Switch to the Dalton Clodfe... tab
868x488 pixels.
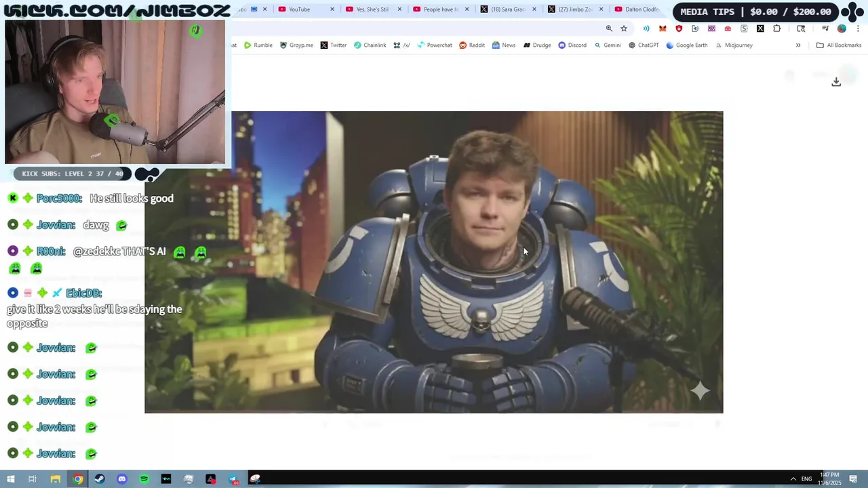[637, 9]
